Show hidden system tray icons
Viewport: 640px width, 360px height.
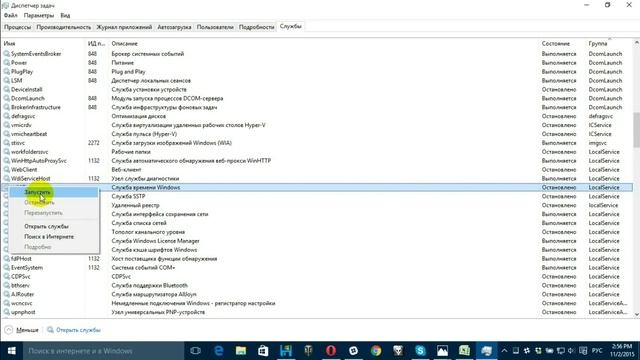504,351
